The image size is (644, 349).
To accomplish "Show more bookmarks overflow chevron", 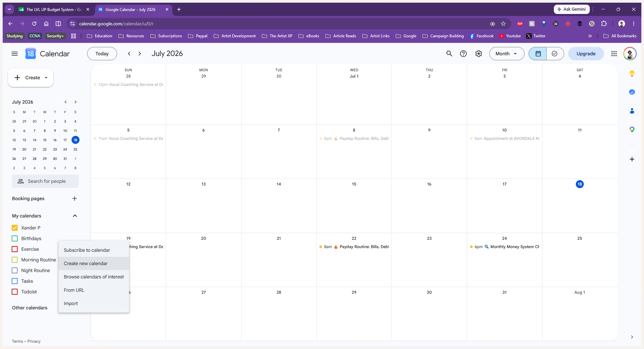I will (590, 36).
